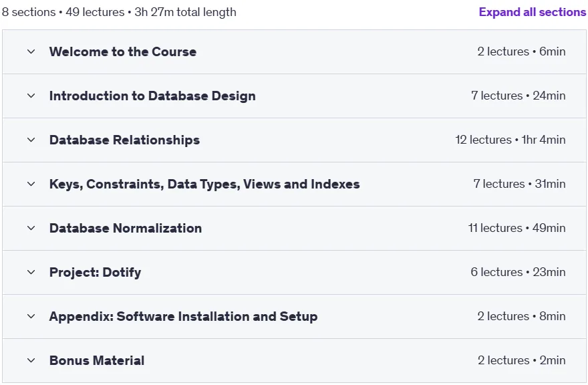Open the Project: Dotify section title
588x385 pixels.
tap(96, 273)
